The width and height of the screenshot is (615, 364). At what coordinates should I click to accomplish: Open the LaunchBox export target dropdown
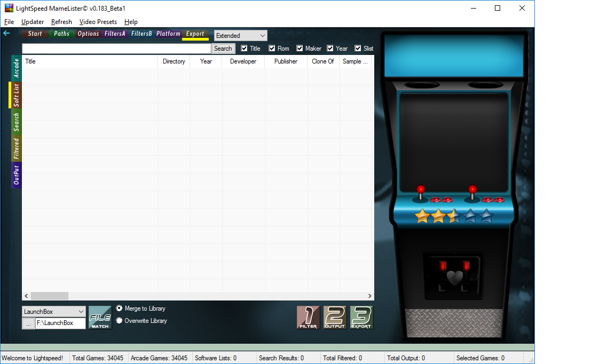54,312
